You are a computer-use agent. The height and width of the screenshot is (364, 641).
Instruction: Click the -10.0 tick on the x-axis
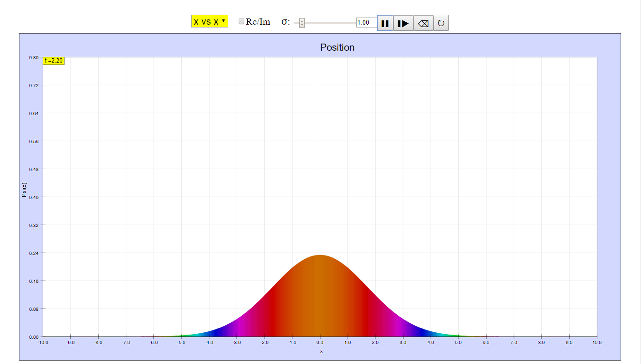pos(43,342)
